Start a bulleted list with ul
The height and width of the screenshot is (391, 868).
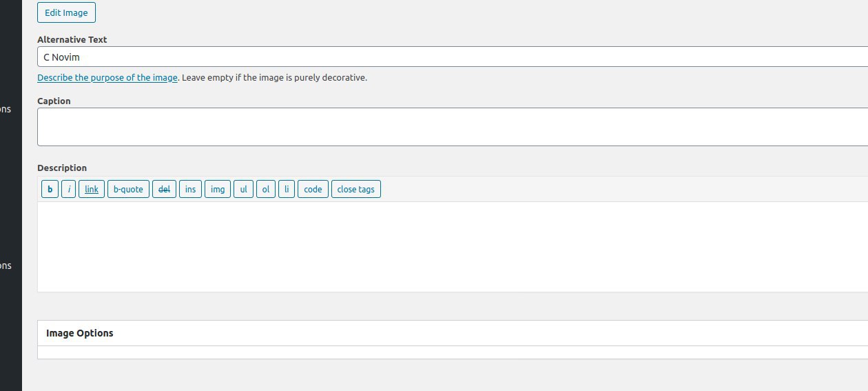pos(243,189)
